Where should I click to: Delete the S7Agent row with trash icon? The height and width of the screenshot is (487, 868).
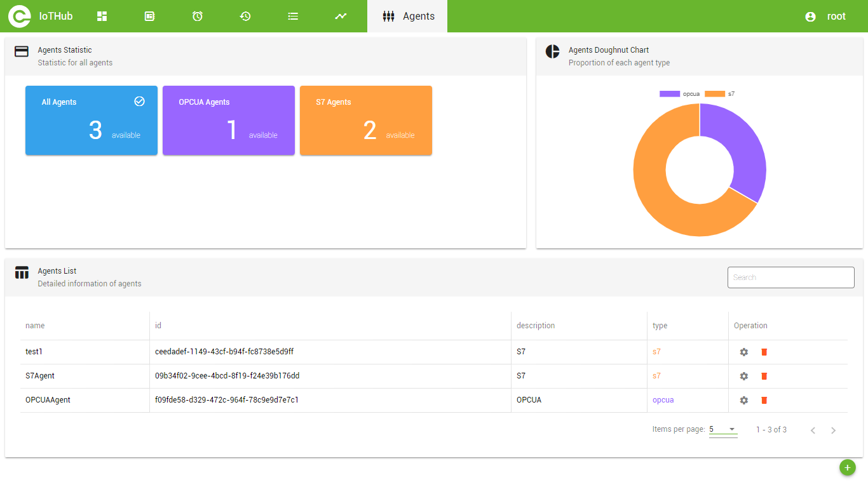[764, 376]
